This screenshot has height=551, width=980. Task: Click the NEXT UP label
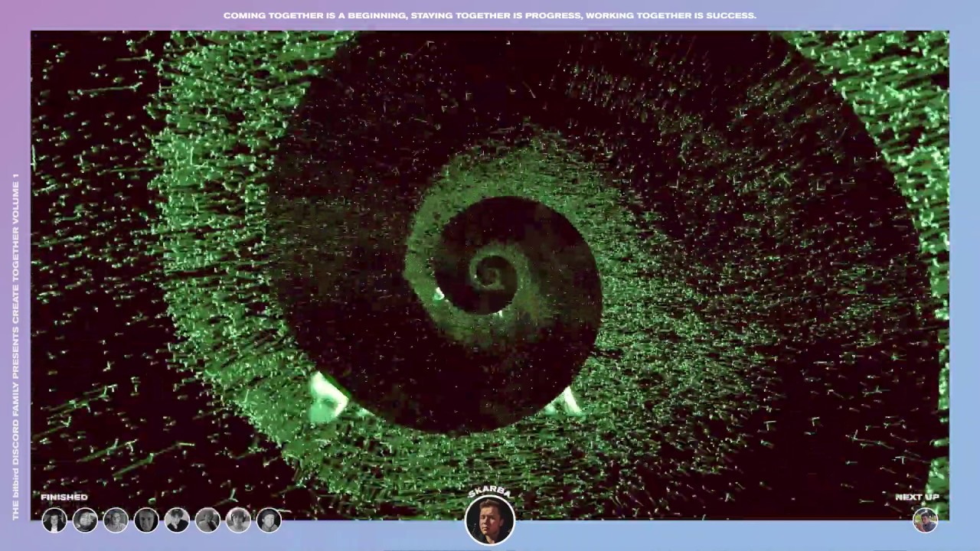click(x=917, y=497)
